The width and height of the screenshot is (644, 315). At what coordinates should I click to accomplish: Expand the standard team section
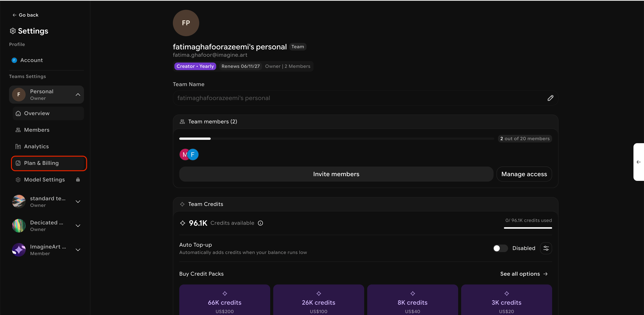(x=78, y=202)
